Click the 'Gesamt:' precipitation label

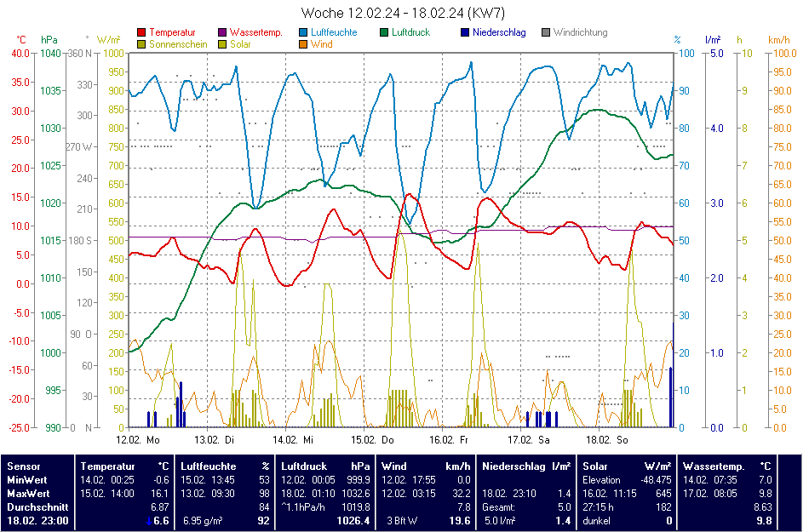point(498,507)
